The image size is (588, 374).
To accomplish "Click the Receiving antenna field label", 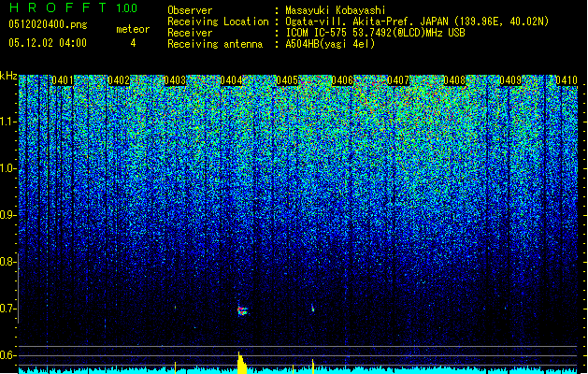I will (215, 44).
